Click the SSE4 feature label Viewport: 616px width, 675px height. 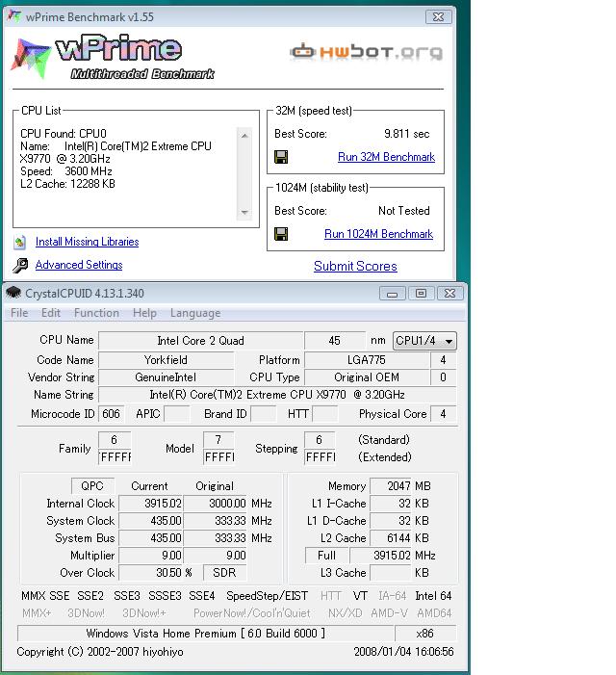pyautogui.click(x=202, y=596)
